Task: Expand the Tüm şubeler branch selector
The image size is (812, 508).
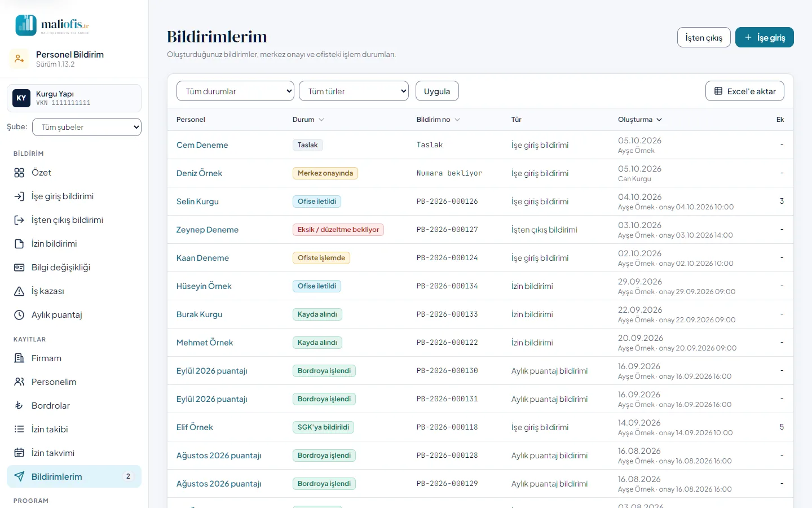Action: tap(87, 127)
